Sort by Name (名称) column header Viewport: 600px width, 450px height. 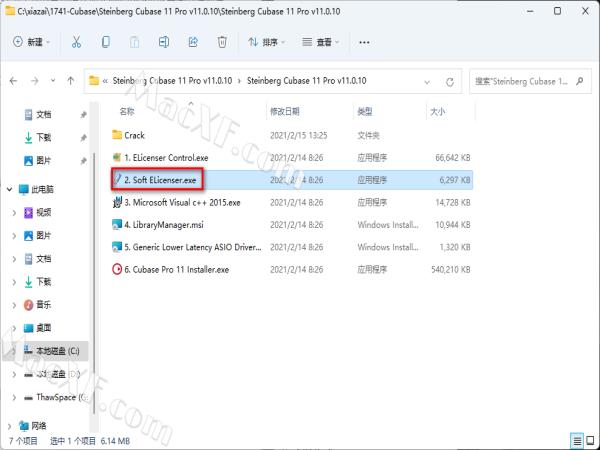pyautogui.click(x=127, y=111)
